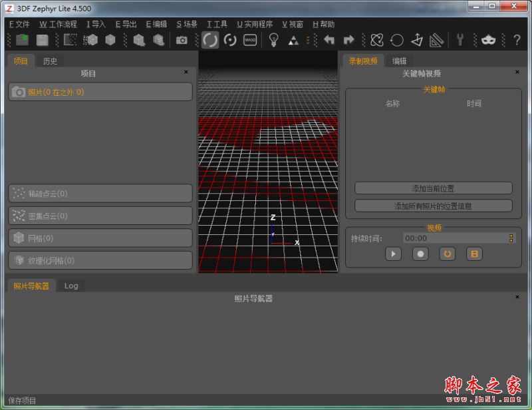532x410 pixels.
Task: Open the 帮助 menu
Action: pos(323,24)
